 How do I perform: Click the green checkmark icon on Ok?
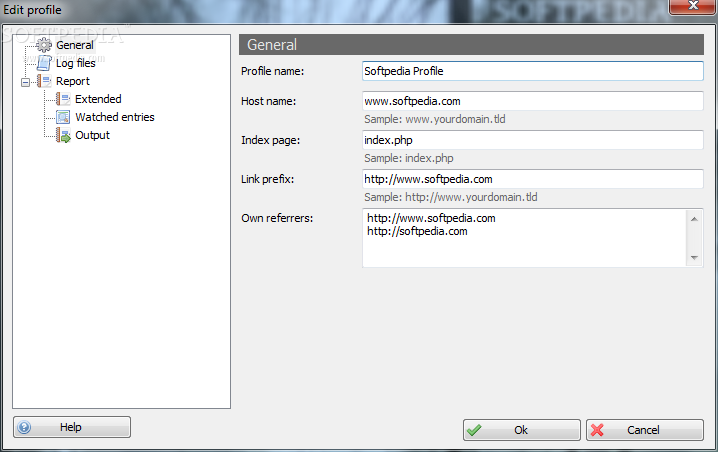tap(474, 430)
